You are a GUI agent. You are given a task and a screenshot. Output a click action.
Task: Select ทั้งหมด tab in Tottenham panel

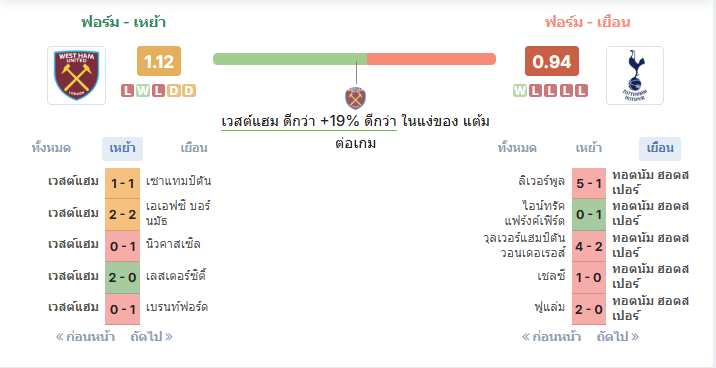(x=517, y=148)
